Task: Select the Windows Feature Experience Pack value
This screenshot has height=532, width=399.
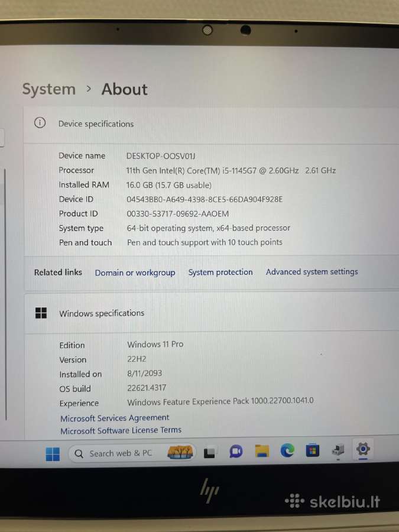Action: click(220, 401)
